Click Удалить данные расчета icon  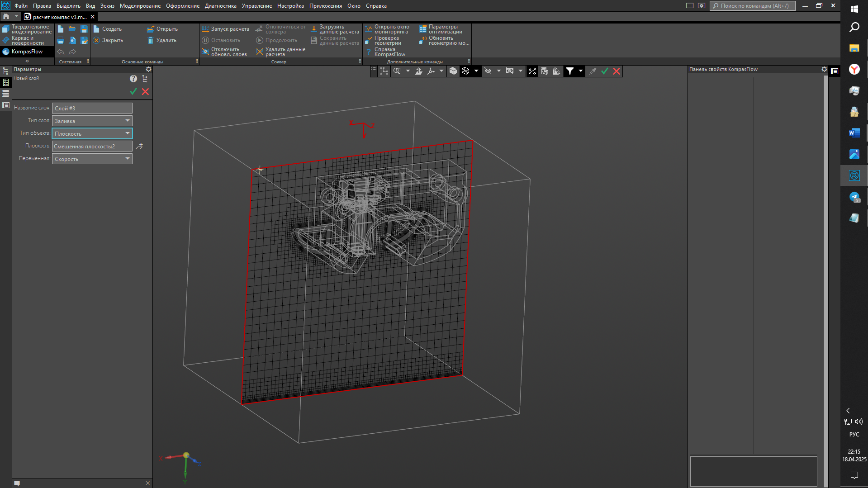point(260,52)
